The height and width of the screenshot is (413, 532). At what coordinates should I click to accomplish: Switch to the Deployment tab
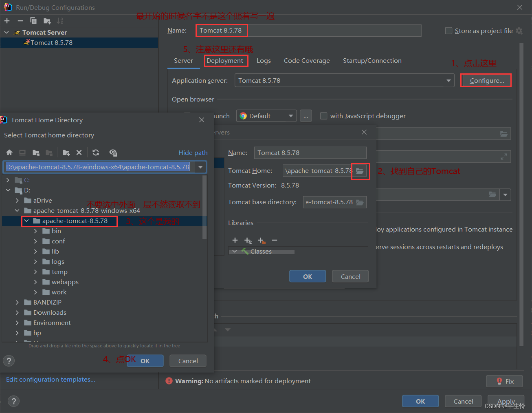(x=225, y=61)
